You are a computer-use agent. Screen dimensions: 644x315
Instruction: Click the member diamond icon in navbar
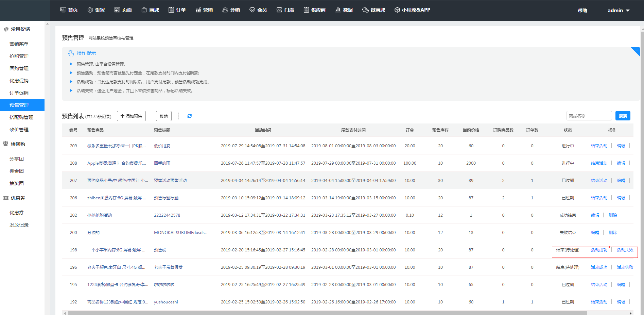click(x=252, y=10)
